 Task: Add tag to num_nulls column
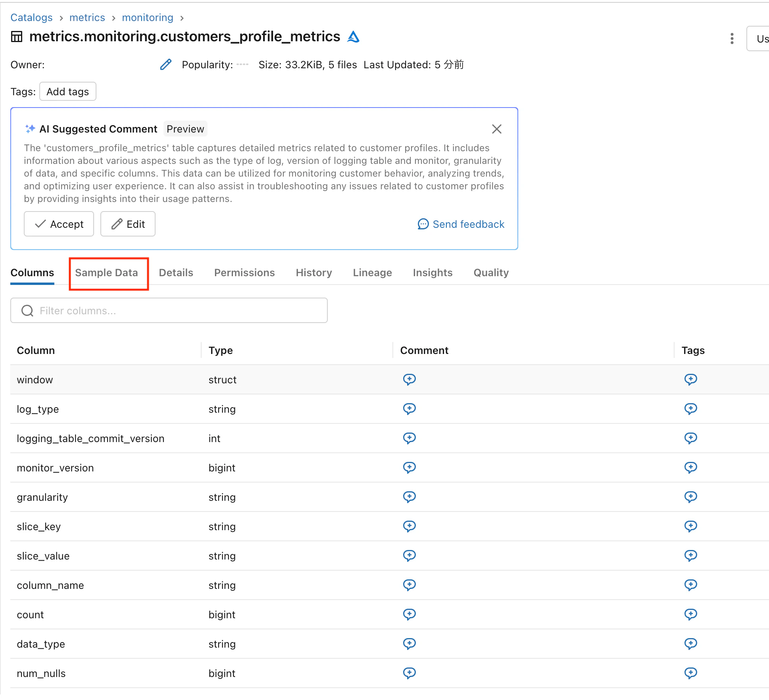click(690, 673)
